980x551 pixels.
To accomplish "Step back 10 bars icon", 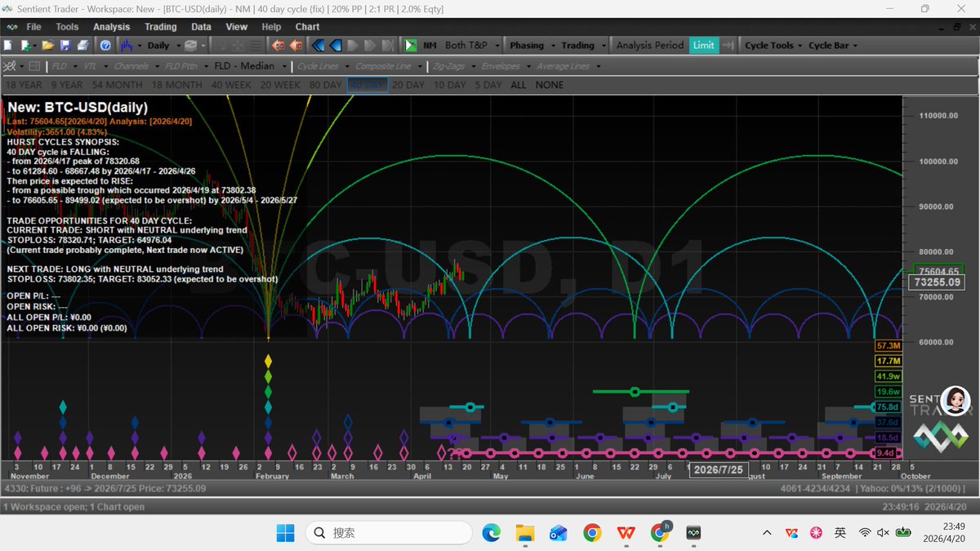I will (296, 46).
